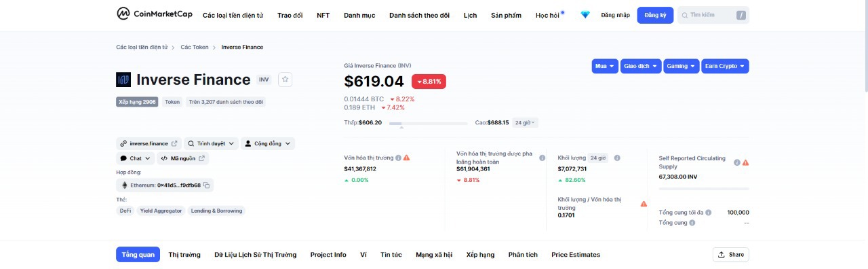
Task: Add Inverse Finance to watchlist star
Action: pos(285,79)
